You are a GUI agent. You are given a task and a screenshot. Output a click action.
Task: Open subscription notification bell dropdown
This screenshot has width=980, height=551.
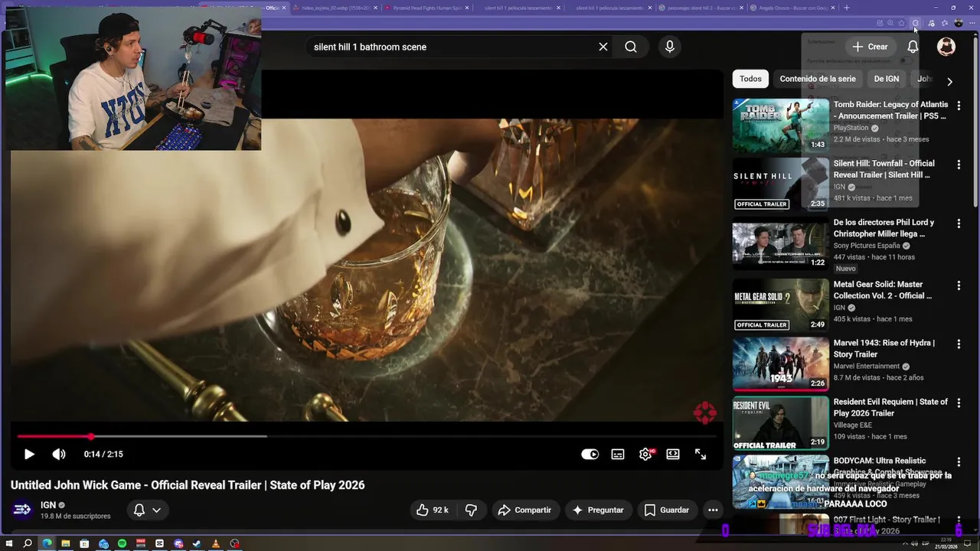(x=147, y=510)
